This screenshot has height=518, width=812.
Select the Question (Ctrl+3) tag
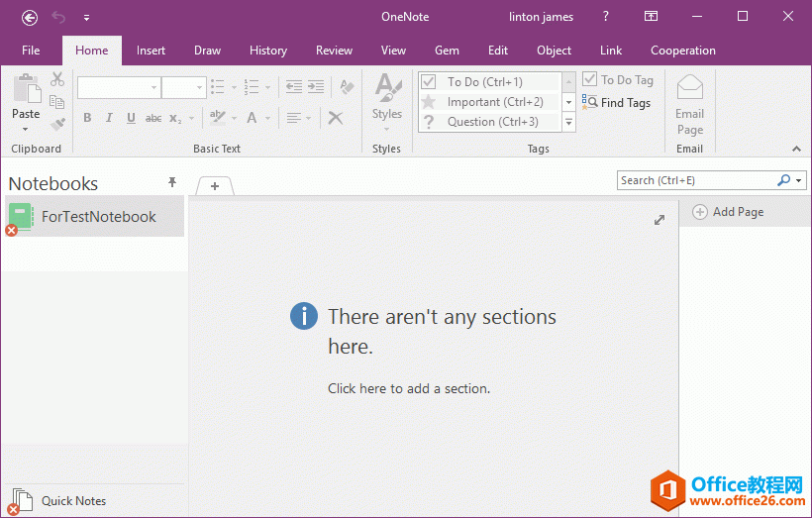(x=489, y=122)
